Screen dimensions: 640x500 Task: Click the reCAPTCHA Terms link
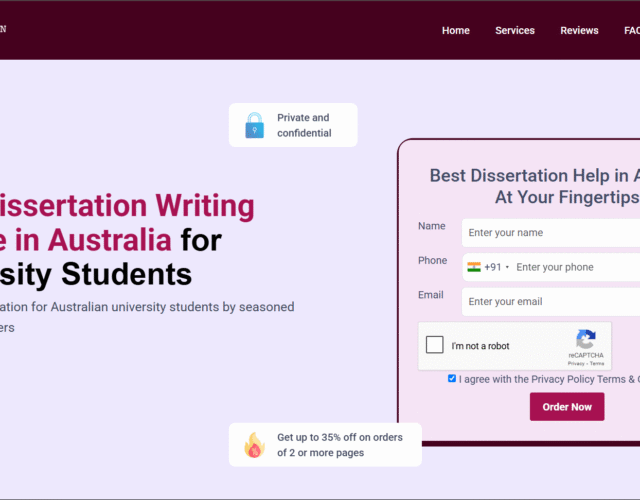(597, 363)
